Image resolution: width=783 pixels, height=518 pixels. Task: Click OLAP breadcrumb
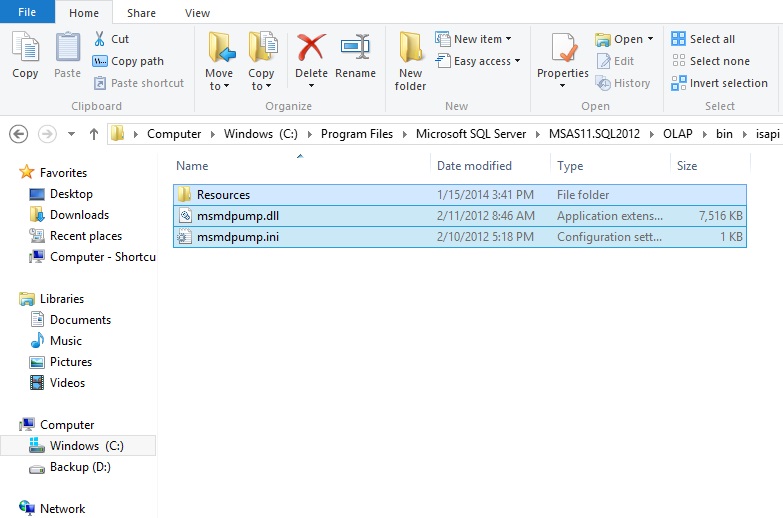678,134
